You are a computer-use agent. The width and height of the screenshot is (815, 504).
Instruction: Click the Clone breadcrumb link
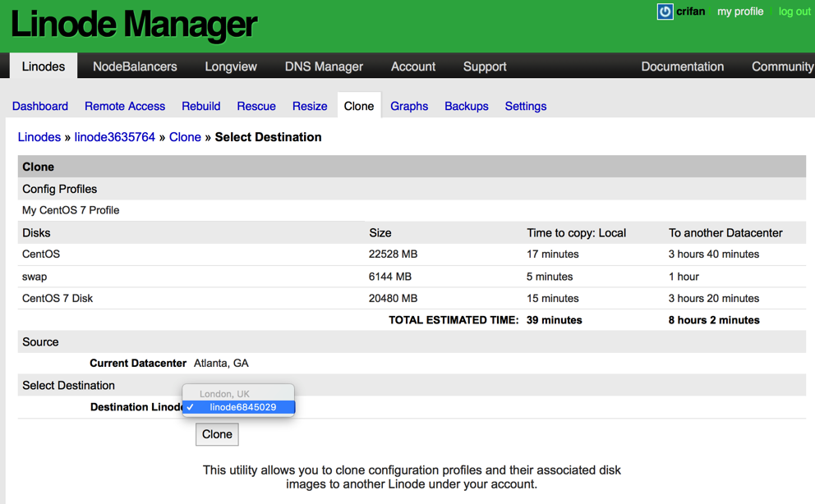185,137
